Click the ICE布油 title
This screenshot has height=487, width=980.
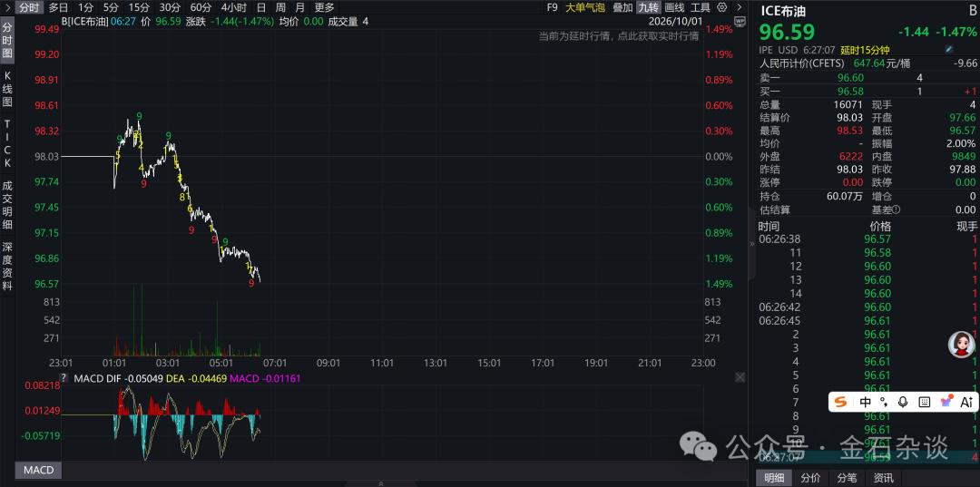(781, 9)
